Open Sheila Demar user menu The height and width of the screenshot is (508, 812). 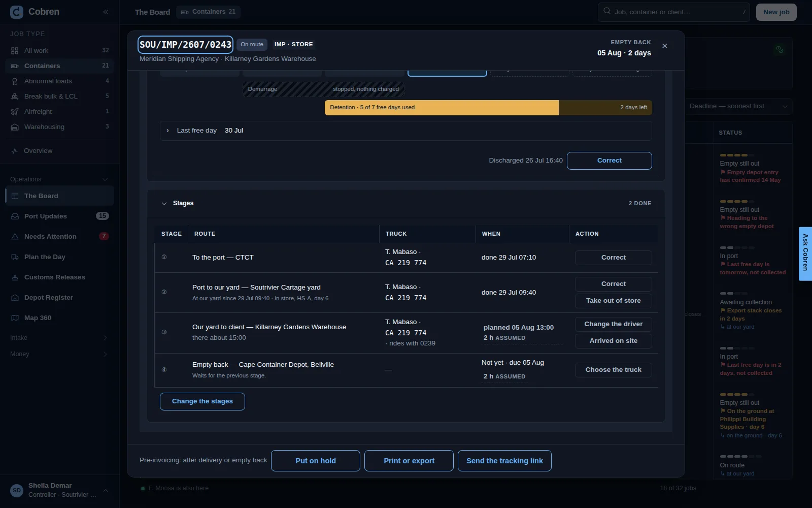tap(59, 490)
